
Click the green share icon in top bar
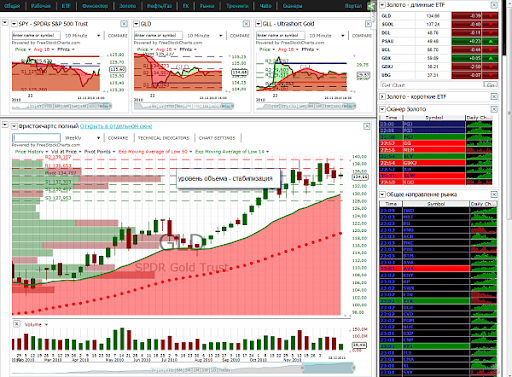pos(370,6)
